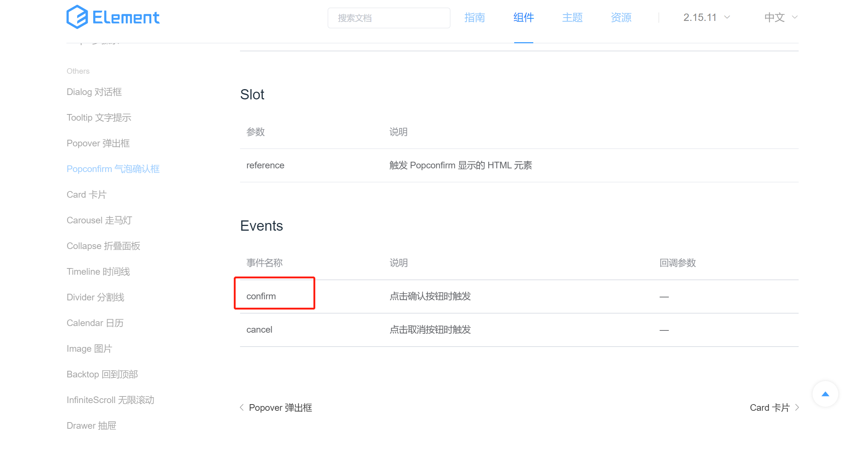Click the 事件名称 column header
Viewport: 868px width, 450px height.
(264, 263)
